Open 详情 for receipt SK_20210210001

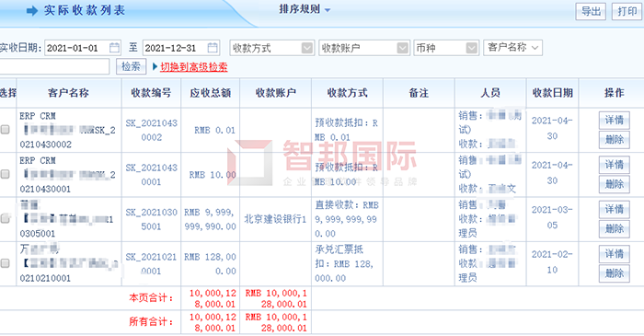[614, 254]
